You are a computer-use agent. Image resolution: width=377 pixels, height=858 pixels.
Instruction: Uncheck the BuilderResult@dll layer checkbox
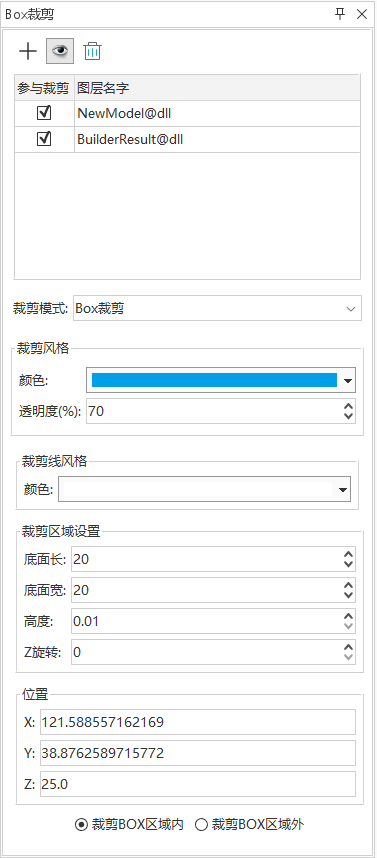[x=44, y=139]
